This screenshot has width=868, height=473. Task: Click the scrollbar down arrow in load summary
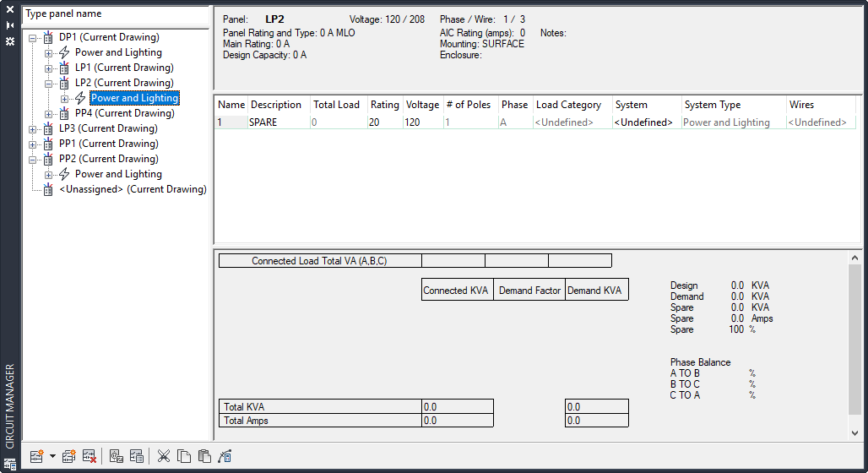(x=854, y=433)
